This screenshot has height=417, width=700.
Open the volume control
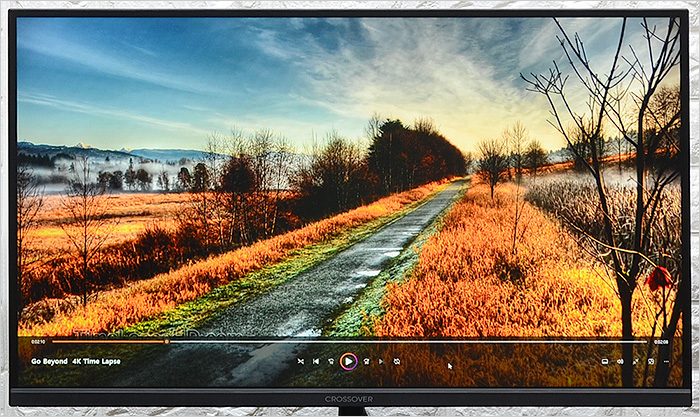pos(620,361)
